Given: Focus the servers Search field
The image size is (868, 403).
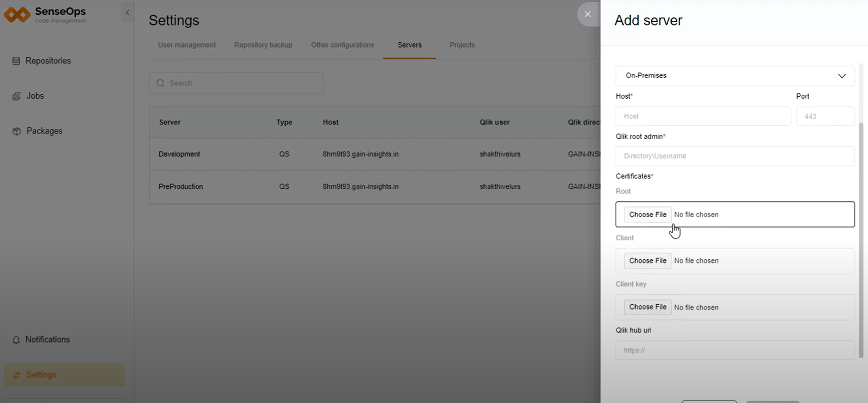Looking at the screenshot, I should (x=236, y=83).
